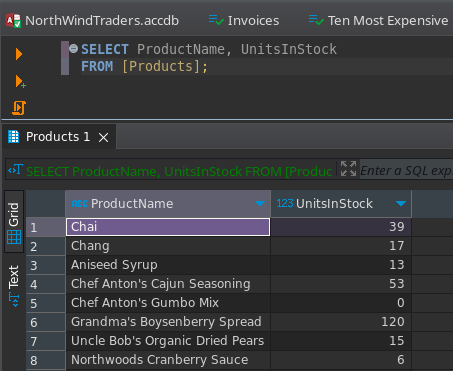This screenshot has height=371, width=453.
Task: Click the SQL expression filter input field
Action: (406, 171)
